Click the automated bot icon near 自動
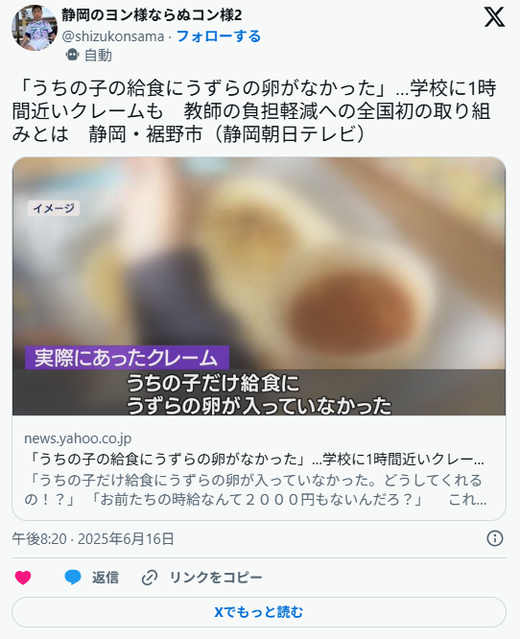This screenshot has width=520, height=639. (72, 55)
